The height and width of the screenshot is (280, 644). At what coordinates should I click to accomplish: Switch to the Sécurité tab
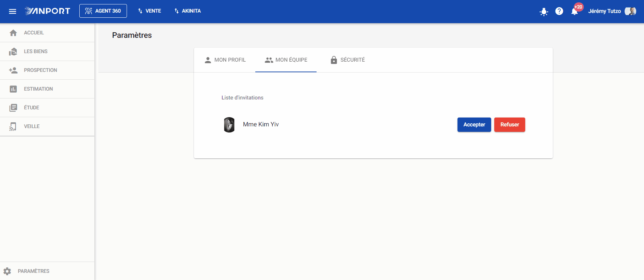click(x=348, y=60)
